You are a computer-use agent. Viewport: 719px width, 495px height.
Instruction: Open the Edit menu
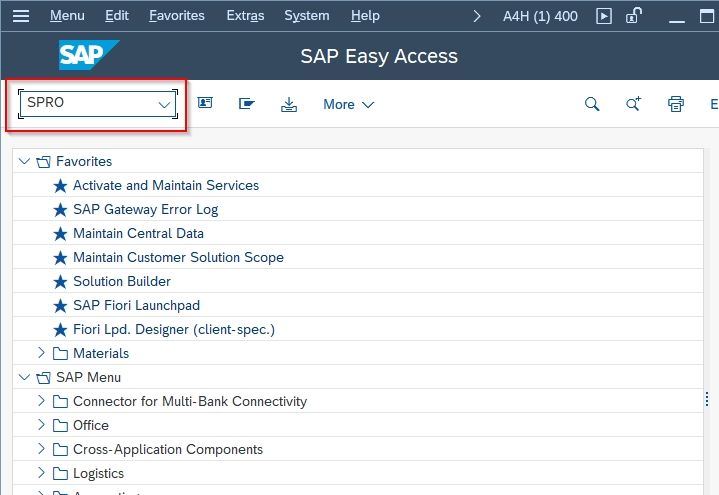116,16
